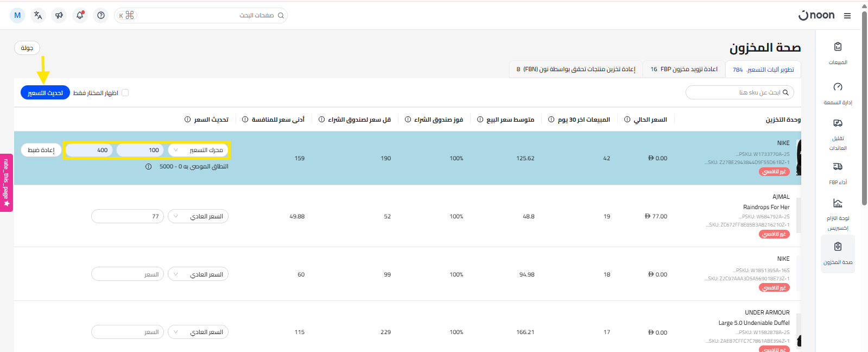Open السعر العادي dropdown for AJMAL Raindrops row
Screen dimensions: 868x352
[198, 216]
